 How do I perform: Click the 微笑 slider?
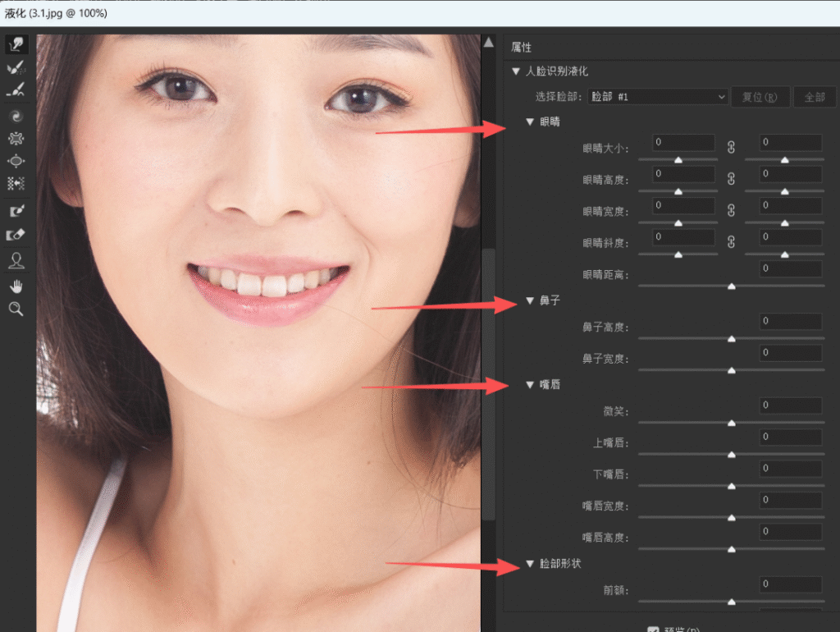pyautogui.click(x=731, y=423)
